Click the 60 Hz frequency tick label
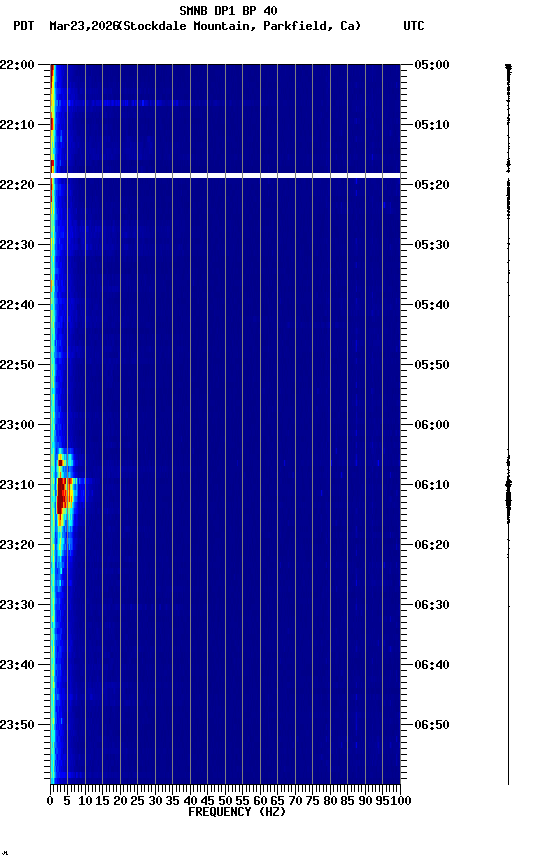Image resolution: width=552 pixels, height=864 pixels. [x=260, y=802]
